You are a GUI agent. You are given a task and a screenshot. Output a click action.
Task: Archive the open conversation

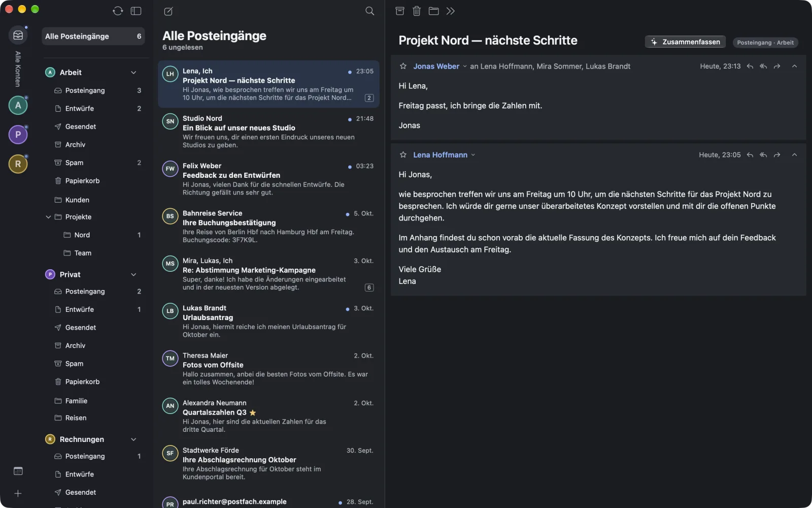click(400, 11)
